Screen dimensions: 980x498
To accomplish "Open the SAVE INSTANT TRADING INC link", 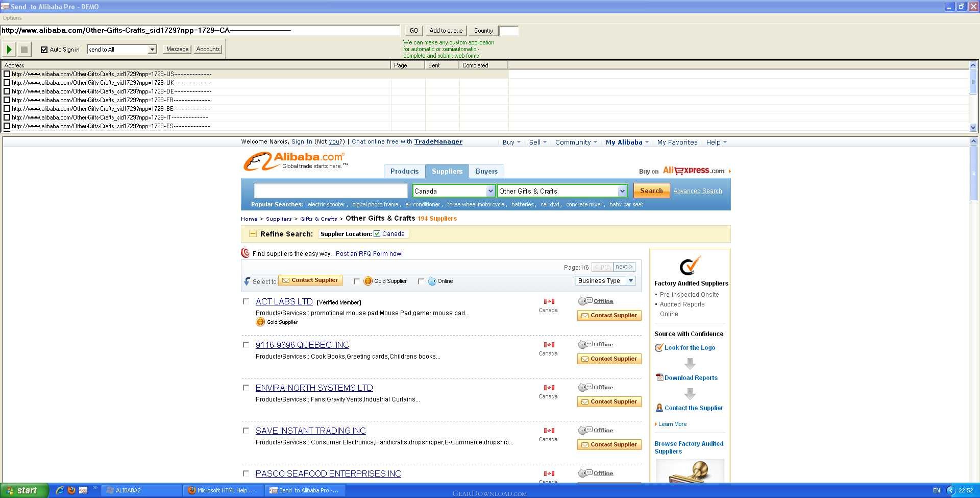I will coord(310,431).
